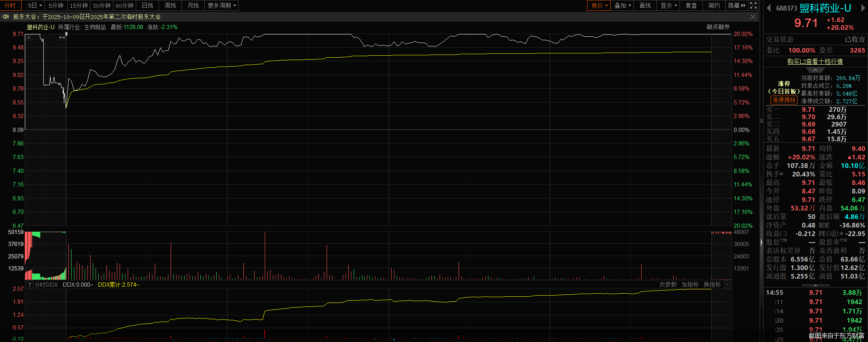This screenshot has height=342, width=868.
Task: Expand the 更多周期 dropdown
Action: (222, 5)
